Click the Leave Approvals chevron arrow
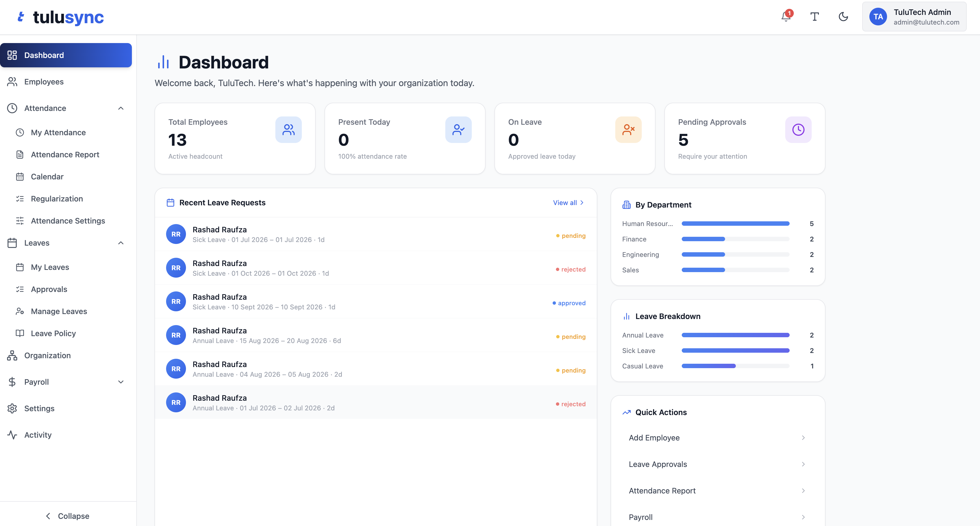Screen dimensions: 980x526 (x=803, y=464)
